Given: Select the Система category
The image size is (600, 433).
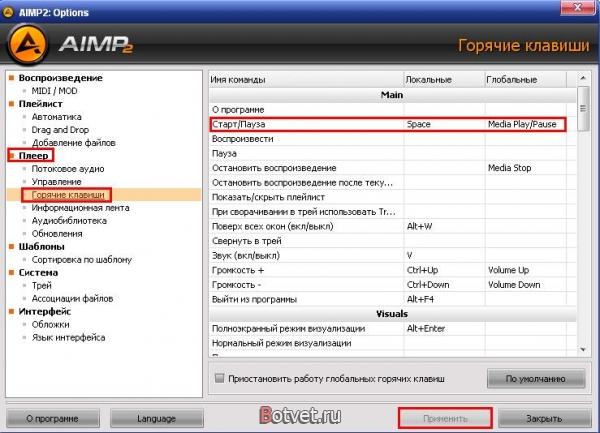Looking at the screenshot, I should click(38, 272).
